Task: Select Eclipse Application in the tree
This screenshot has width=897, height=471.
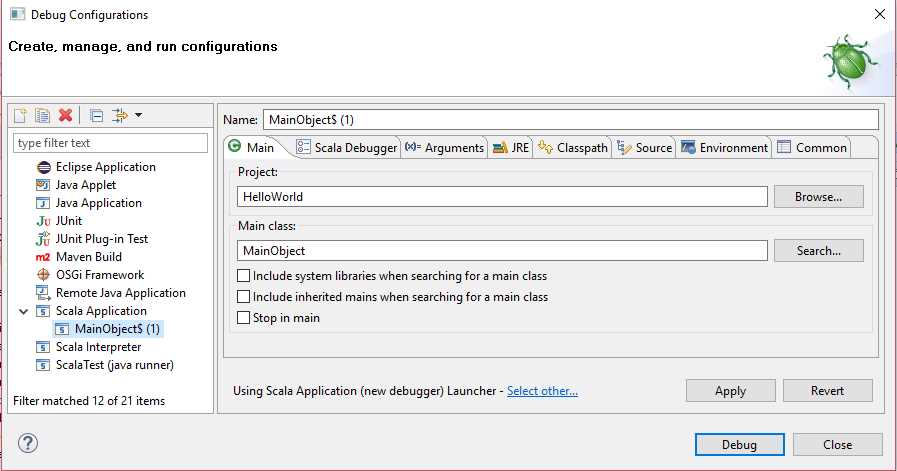Action: point(106,167)
